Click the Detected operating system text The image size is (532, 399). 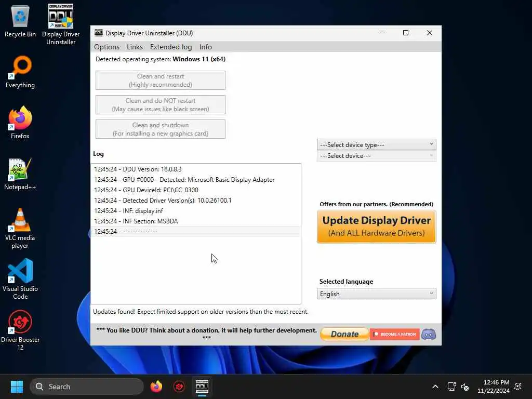161,59
